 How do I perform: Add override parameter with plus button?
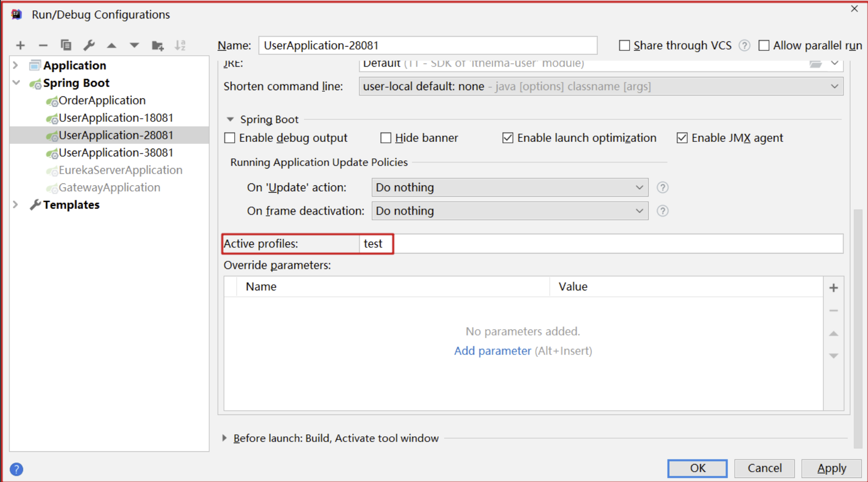point(834,288)
